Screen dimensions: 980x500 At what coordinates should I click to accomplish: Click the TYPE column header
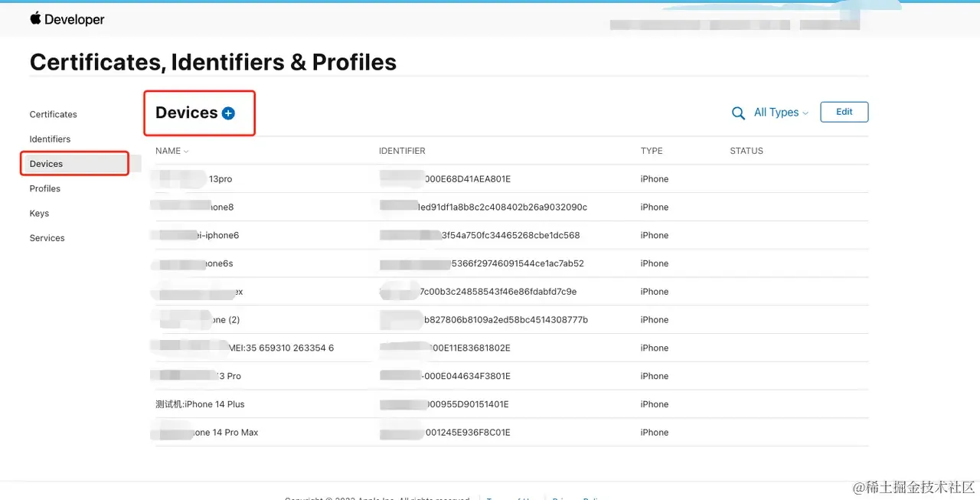[652, 151]
